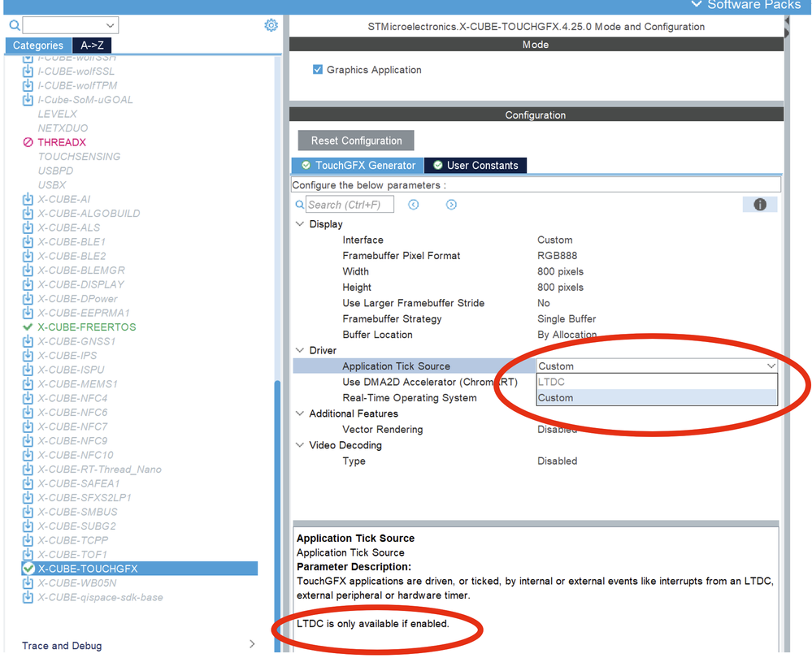Click download icon next to X-CUBE-TOF1

pos(28,555)
